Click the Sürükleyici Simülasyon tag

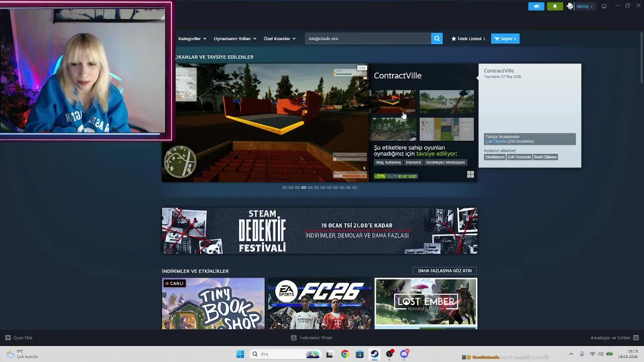pos(445,162)
